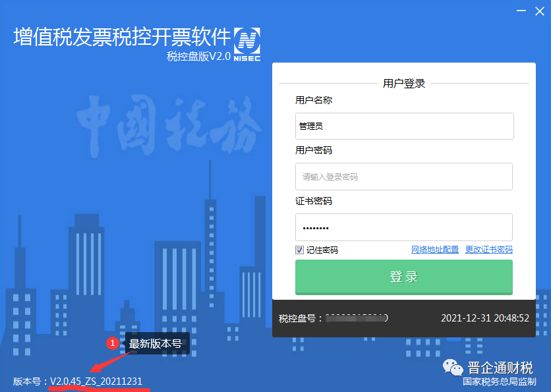Focus the 用户名称 field containing 管理员

(x=405, y=126)
